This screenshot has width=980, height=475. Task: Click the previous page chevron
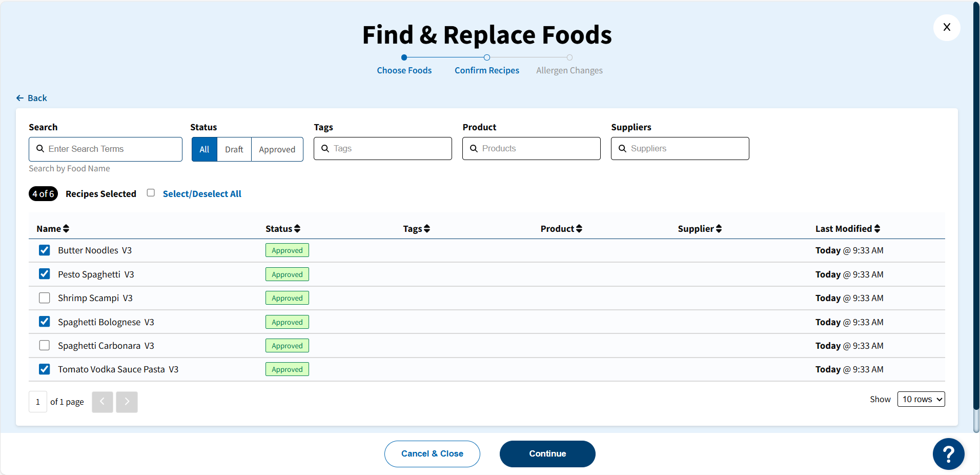click(102, 402)
